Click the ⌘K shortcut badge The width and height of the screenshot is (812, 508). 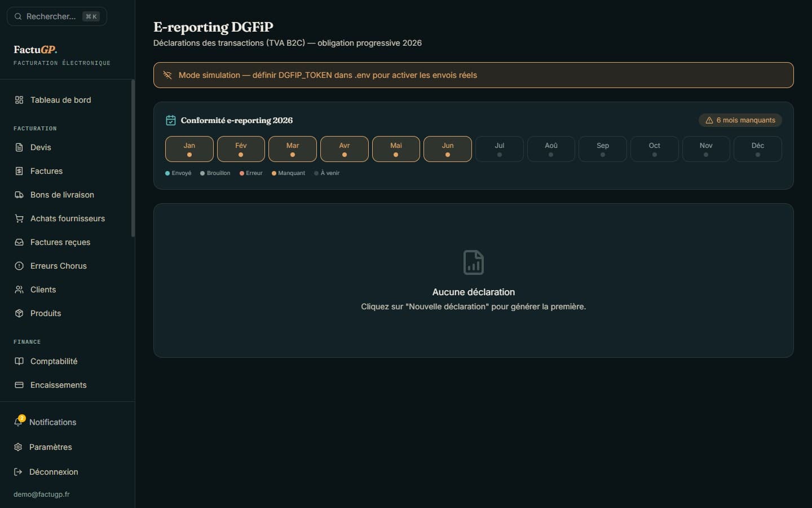click(x=91, y=16)
